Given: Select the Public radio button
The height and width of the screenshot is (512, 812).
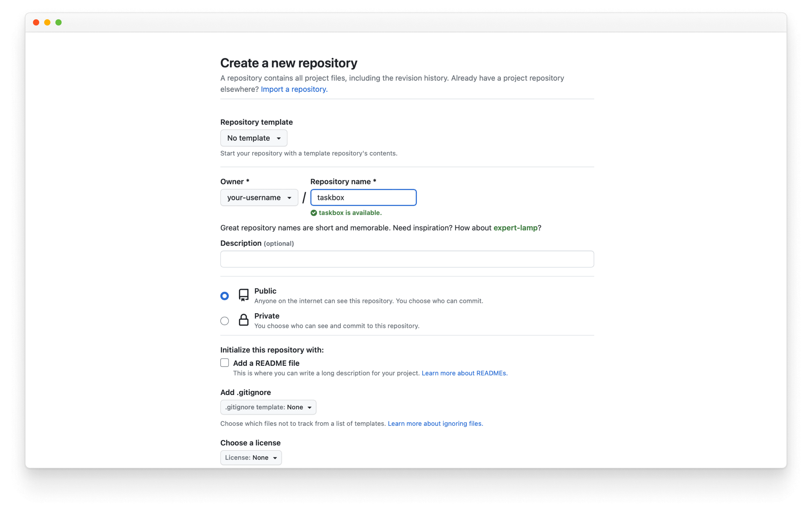Looking at the screenshot, I should tap(224, 295).
